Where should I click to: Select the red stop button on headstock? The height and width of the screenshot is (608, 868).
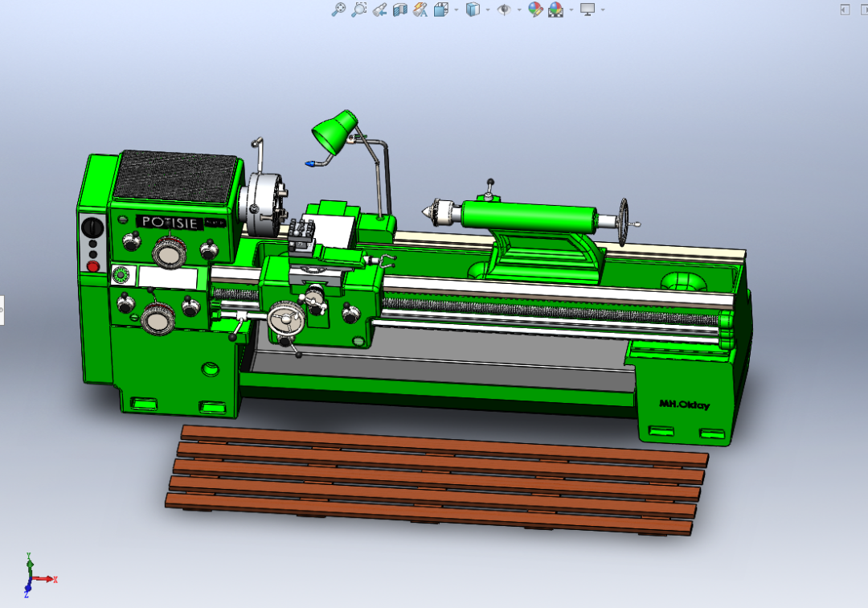pos(93,266)
